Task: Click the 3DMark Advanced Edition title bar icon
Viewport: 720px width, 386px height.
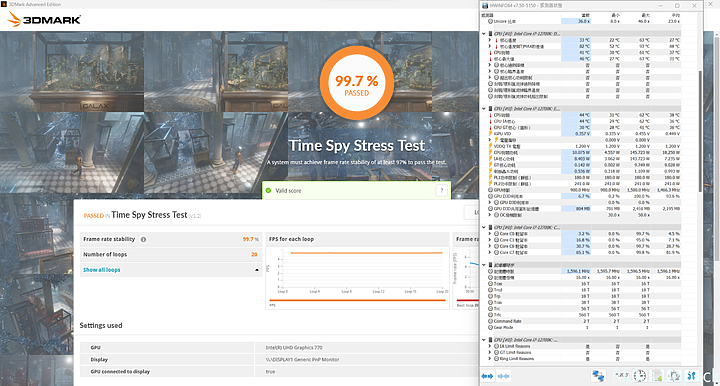Action: point(4,4)
